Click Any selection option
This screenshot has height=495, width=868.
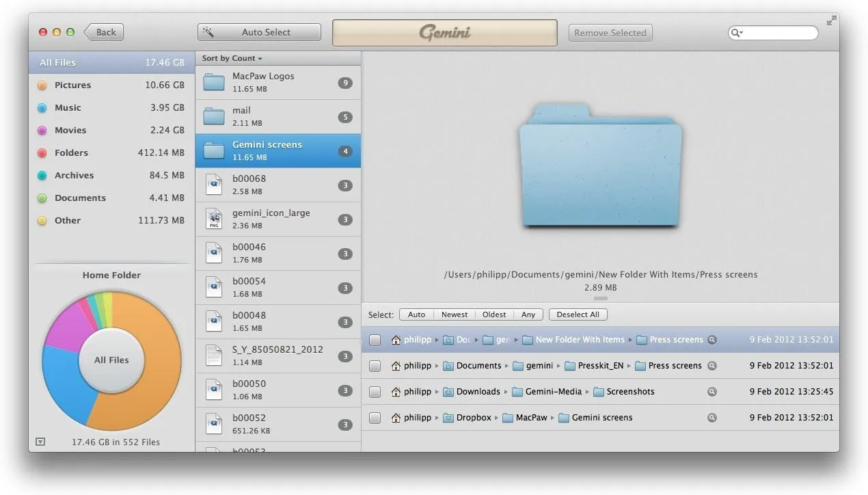tap(528, 315)
